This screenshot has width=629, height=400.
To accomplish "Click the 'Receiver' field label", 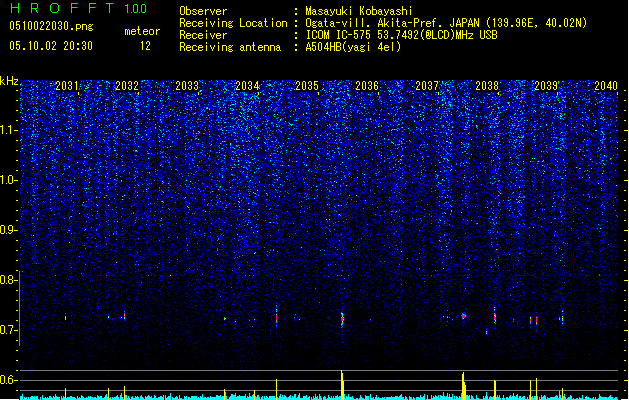I will point(203,35).
